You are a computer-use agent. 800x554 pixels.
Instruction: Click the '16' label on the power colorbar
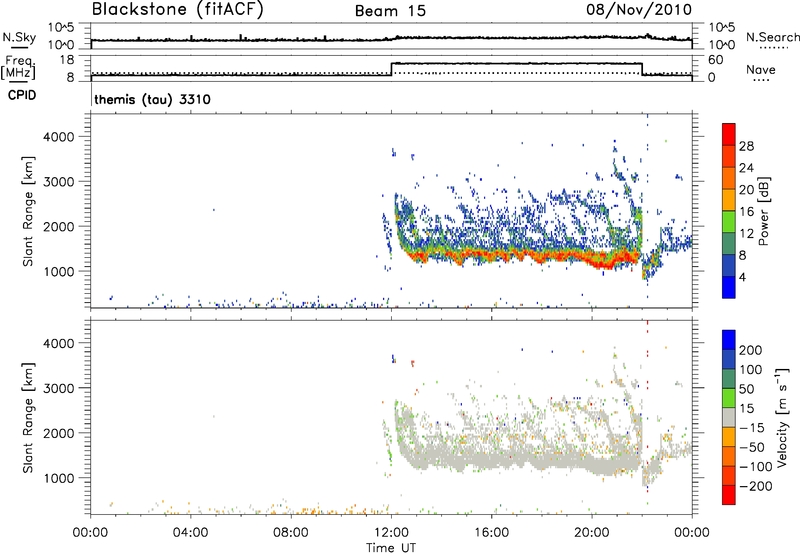point(746,212)
